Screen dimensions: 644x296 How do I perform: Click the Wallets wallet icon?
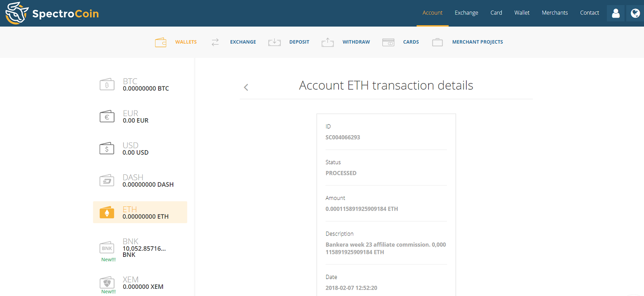pyautogui.click(x=161, y=42)
